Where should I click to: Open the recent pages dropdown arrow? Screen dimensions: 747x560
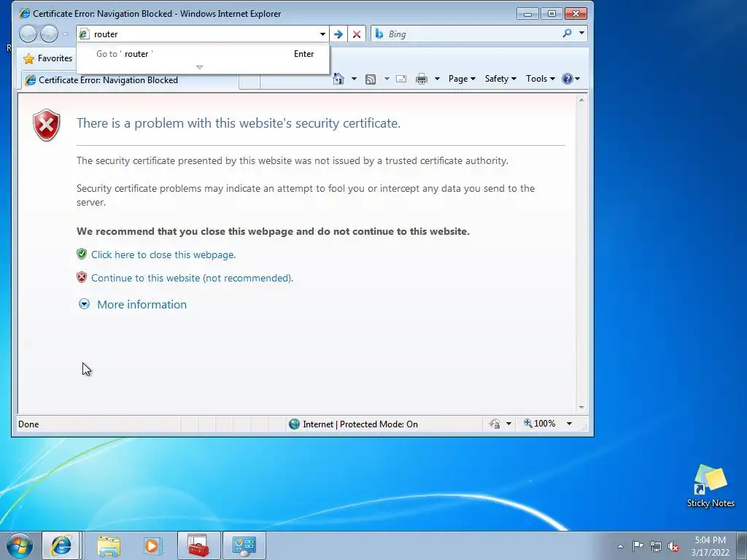tap(66, 34)
